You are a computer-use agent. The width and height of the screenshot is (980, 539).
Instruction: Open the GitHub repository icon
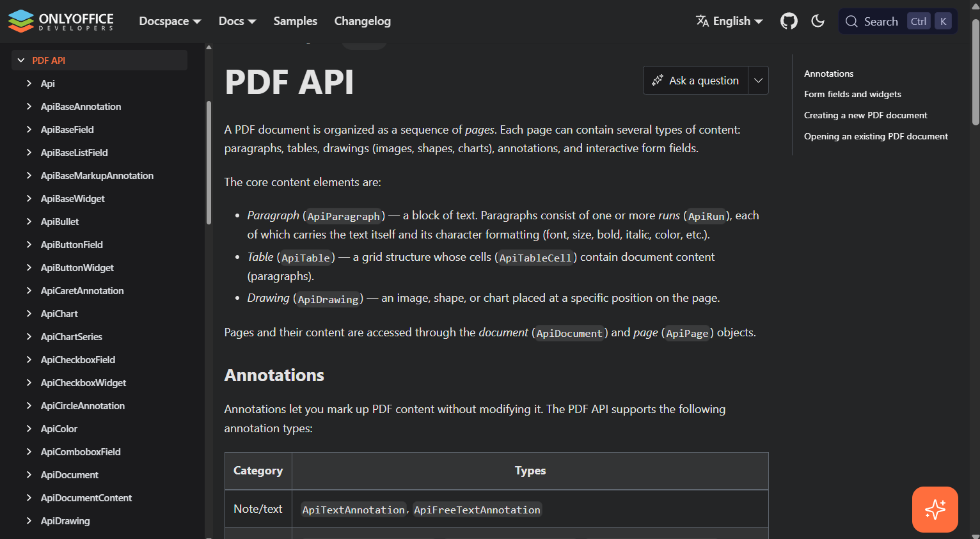(x=789, y=20)
